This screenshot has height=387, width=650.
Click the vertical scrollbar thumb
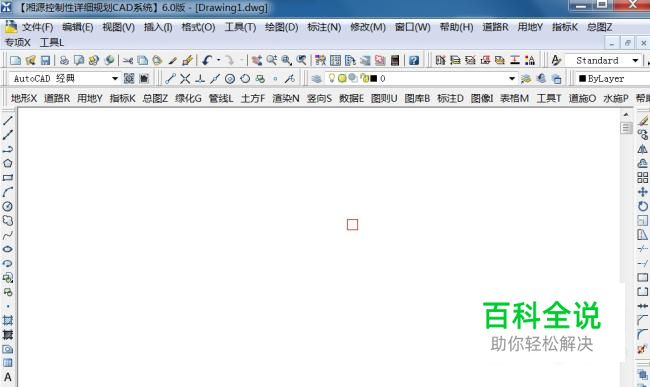pos(626,128)
